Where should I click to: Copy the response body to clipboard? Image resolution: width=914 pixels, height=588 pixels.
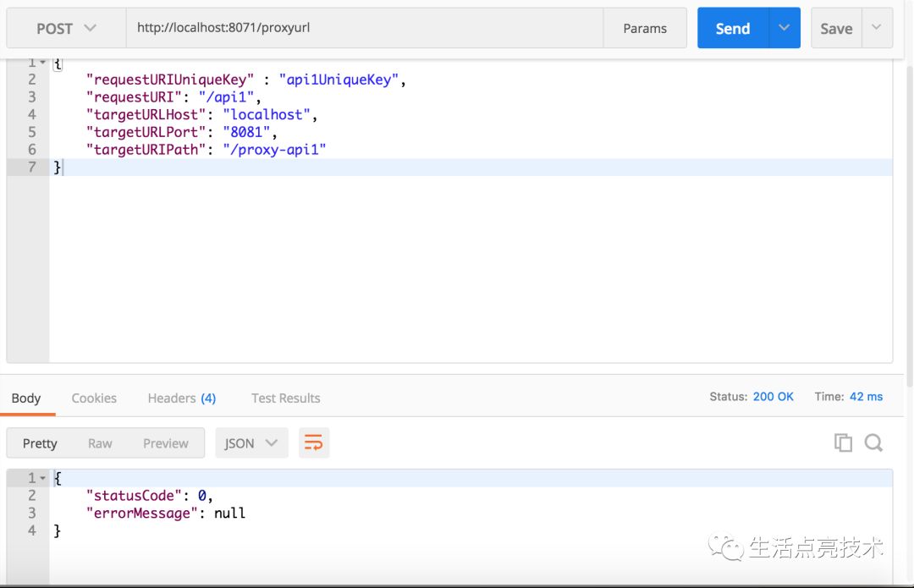click(x=843, y=442)
